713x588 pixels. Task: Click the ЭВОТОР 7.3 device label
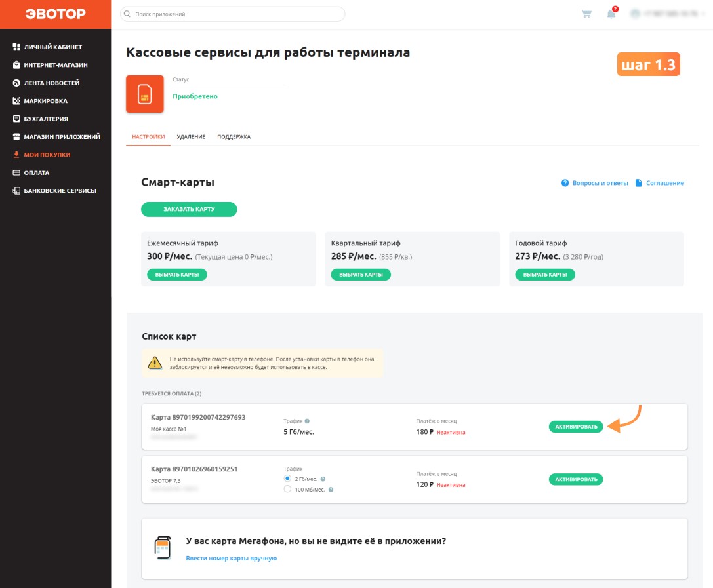coord(165,480)
